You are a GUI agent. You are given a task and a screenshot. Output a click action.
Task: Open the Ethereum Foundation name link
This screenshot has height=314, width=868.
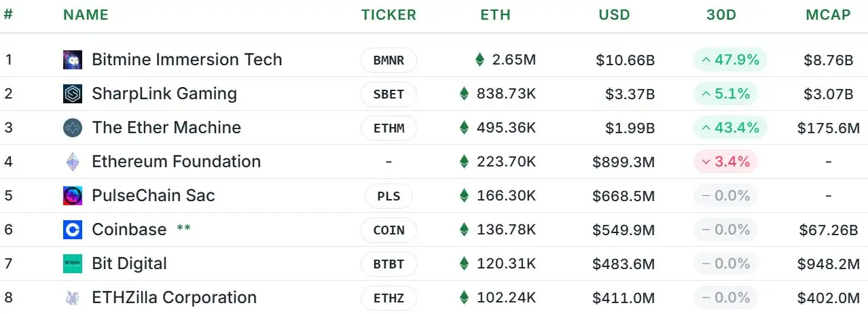coord(176,162)
